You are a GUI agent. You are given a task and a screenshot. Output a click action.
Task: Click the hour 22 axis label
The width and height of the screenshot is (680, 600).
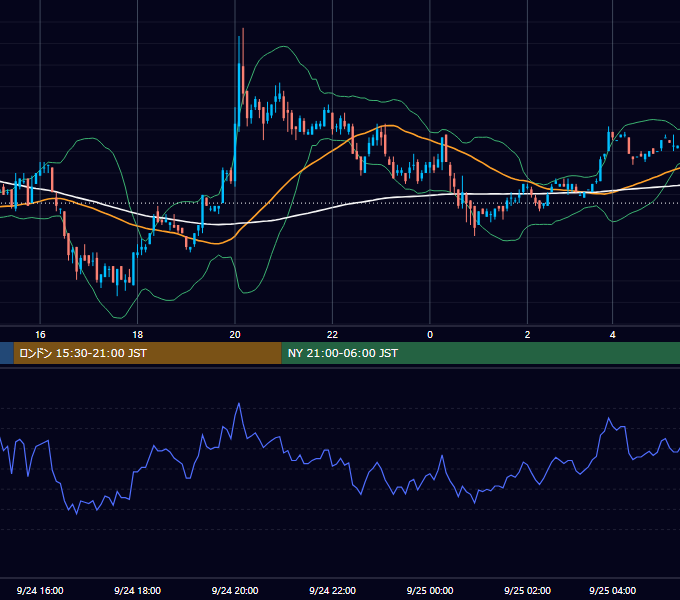click(332, 334)
